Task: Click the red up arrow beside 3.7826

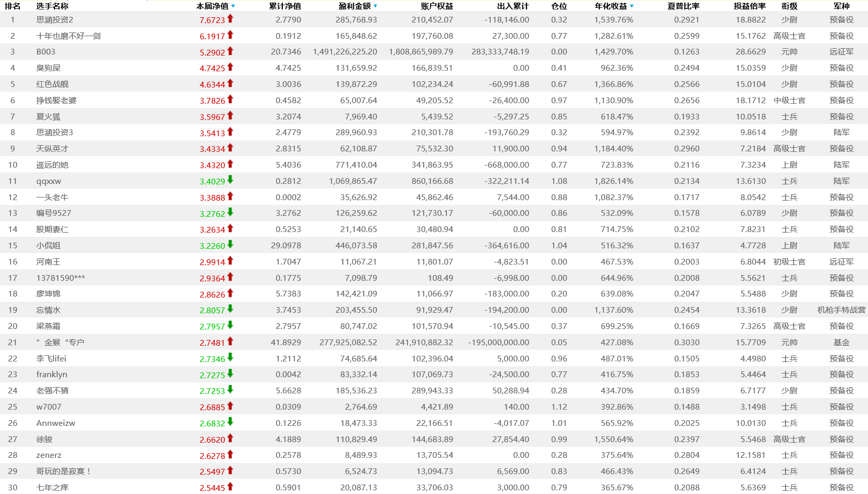Action: tap(230, 100)
